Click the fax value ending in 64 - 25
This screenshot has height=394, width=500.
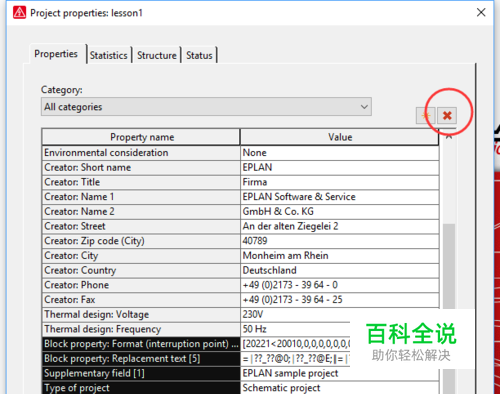coord(340,299)
